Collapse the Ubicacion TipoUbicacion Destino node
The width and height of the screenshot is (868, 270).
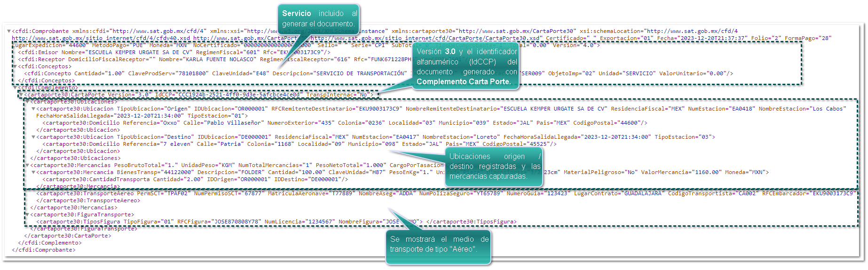click(x=33, y=137)
